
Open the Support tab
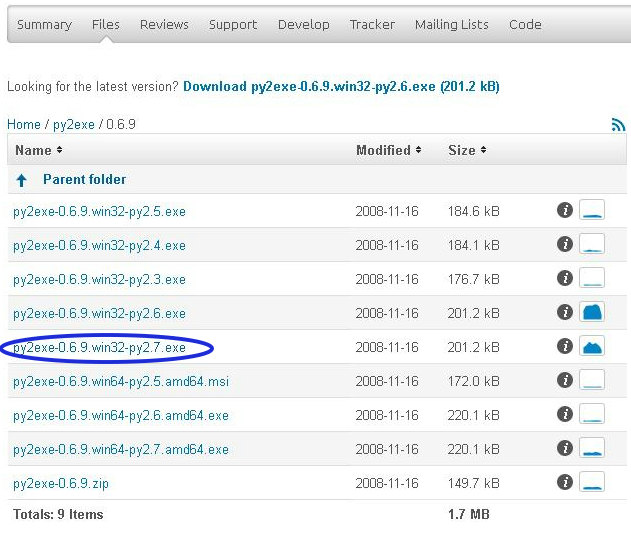click(x=233, y=25)
